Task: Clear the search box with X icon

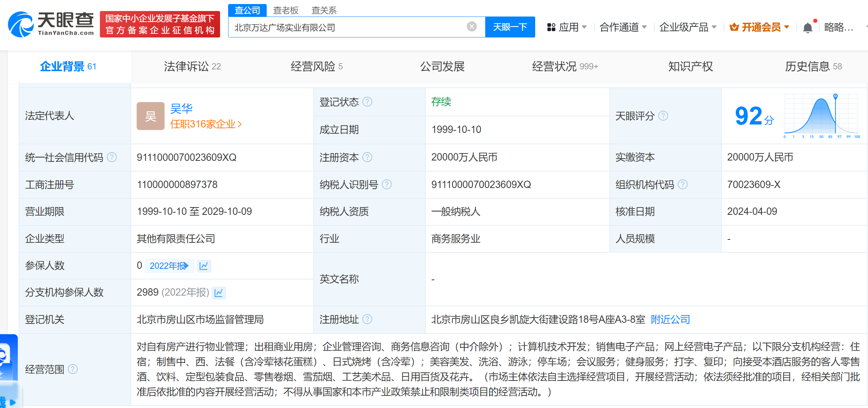Action: click(472, 26)
